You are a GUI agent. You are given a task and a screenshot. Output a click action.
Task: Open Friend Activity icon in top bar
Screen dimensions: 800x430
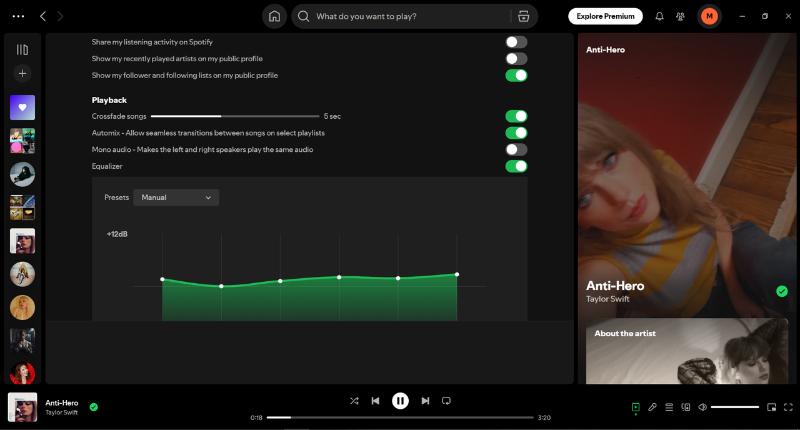point(681,16)
